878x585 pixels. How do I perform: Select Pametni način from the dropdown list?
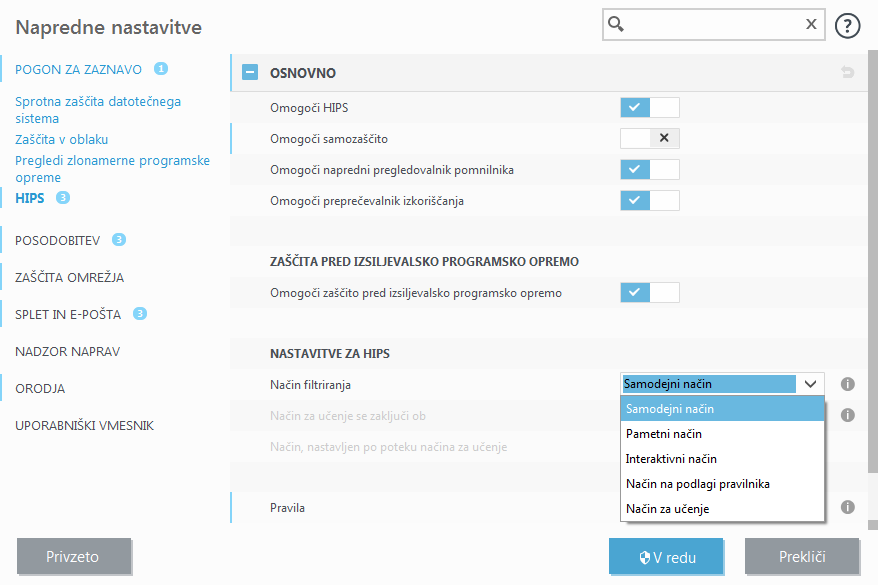664,434
